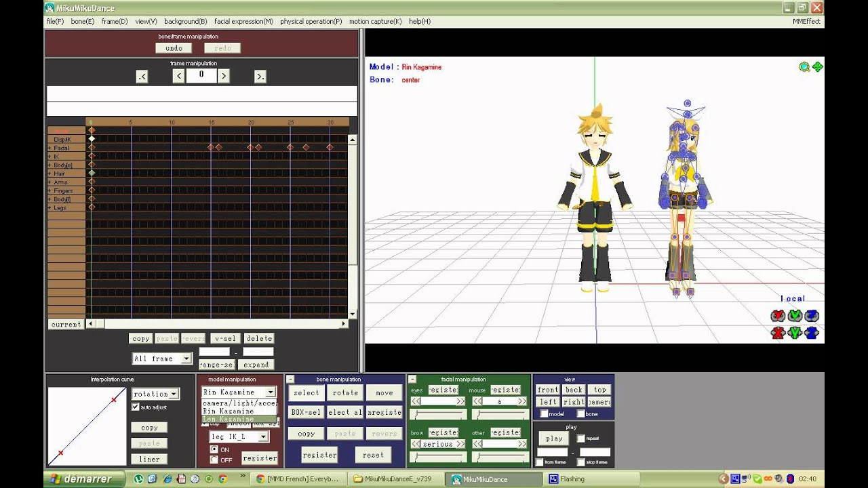The image size is (868, 488).
Task: Click the green Y-axis rotate icon
Action: [x=795, y=316]
